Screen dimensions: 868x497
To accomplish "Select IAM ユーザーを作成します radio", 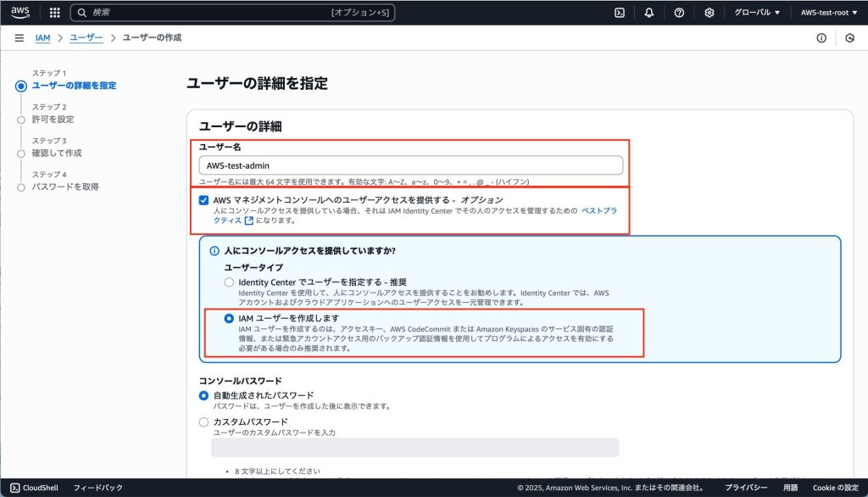I will [229, 318].
